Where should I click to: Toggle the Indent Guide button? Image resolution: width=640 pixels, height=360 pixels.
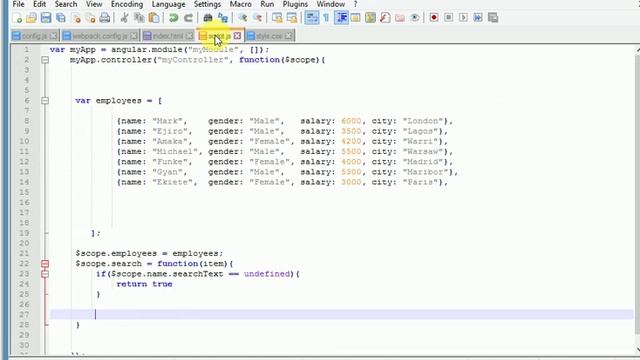(x=341, y=18)
